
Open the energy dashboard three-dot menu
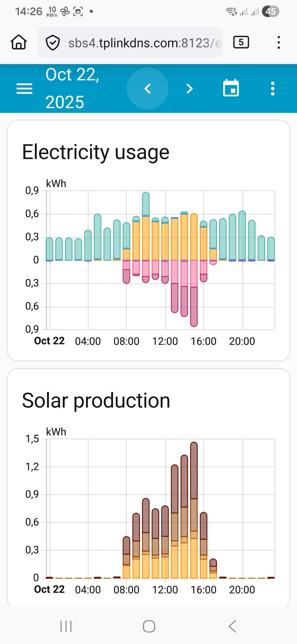273,89
